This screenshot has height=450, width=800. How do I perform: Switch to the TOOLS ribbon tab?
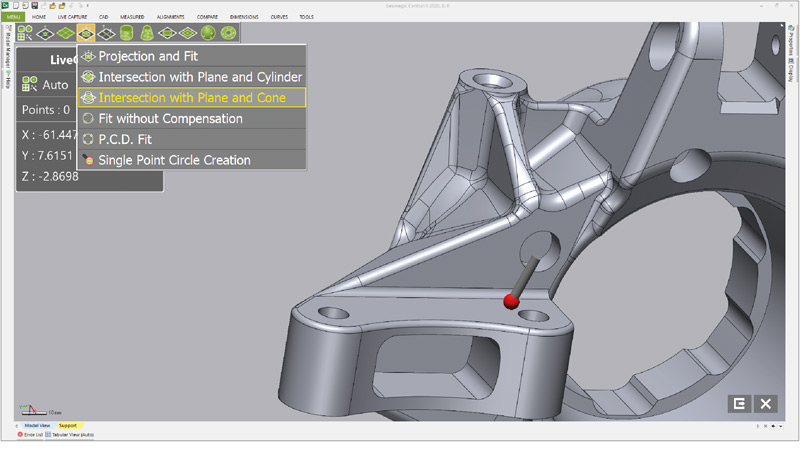pos(306,17)
